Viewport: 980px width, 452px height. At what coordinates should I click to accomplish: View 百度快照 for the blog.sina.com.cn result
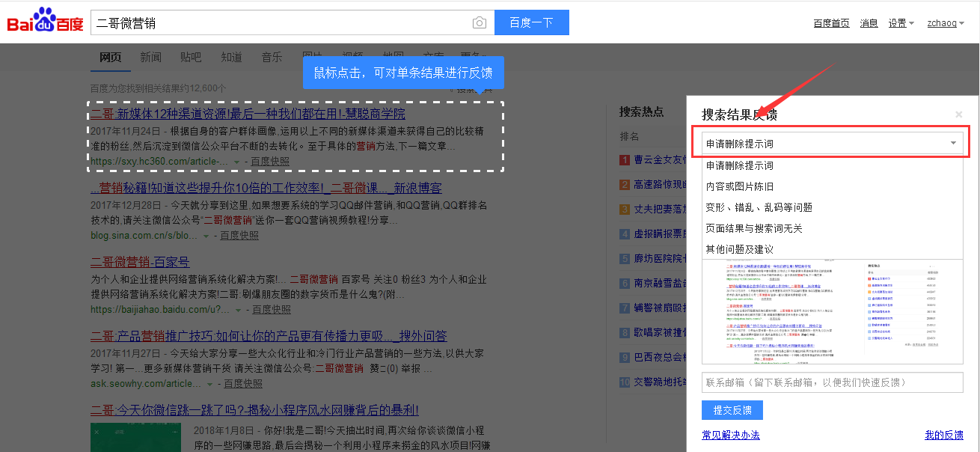pyautogui.click(x=239, y=235)
